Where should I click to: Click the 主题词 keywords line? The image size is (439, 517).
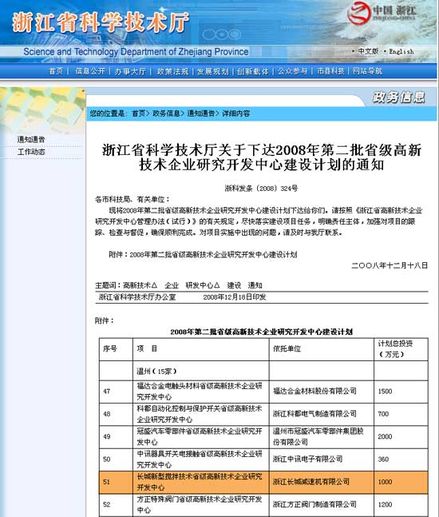point(179,286)
